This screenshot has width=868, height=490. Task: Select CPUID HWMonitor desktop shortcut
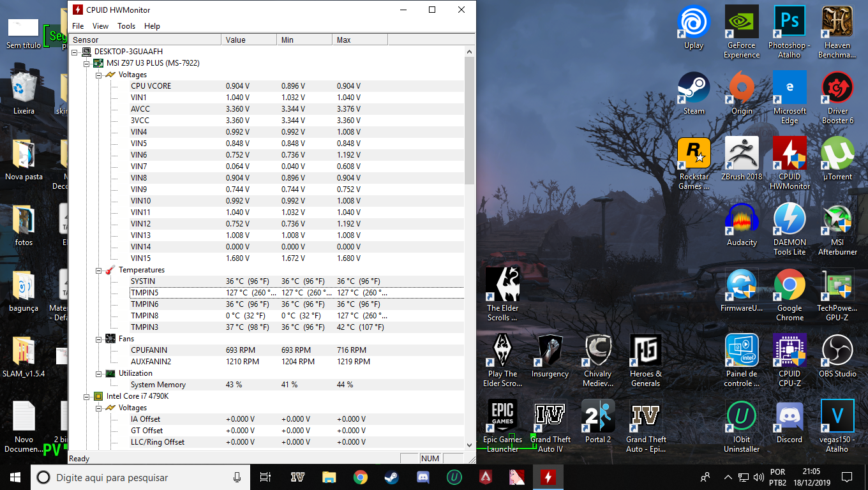(x=789, y=163)
